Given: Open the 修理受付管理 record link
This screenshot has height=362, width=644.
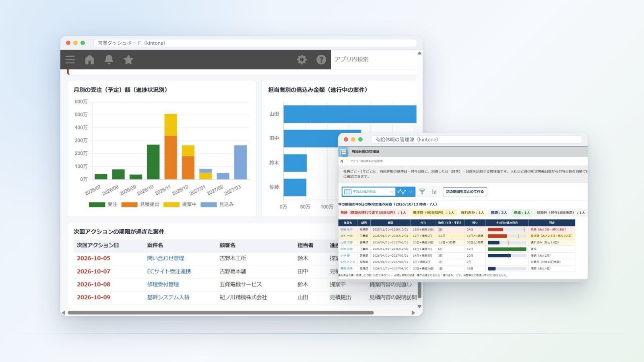Looking at the screenshot, I should pyautogui.click(x=163, y=284).
